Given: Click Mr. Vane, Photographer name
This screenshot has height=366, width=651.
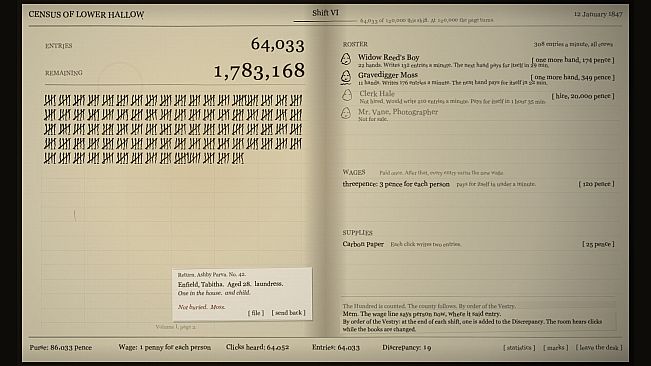Looking at the screenshot, I should click(398, 112).
